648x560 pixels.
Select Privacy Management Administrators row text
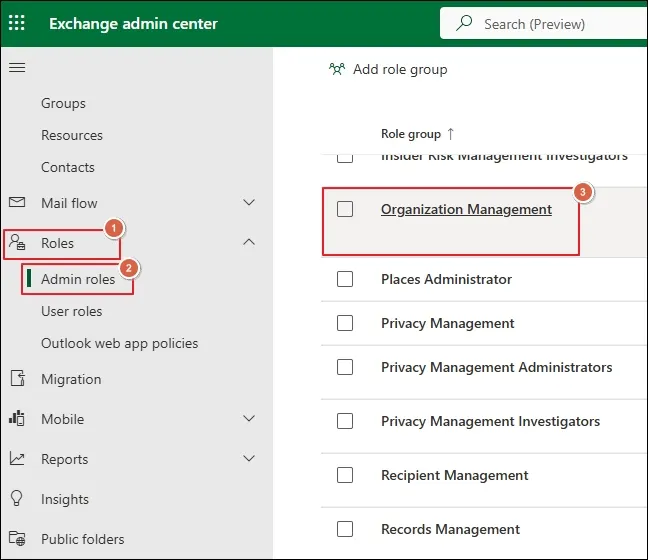(496, 367)
